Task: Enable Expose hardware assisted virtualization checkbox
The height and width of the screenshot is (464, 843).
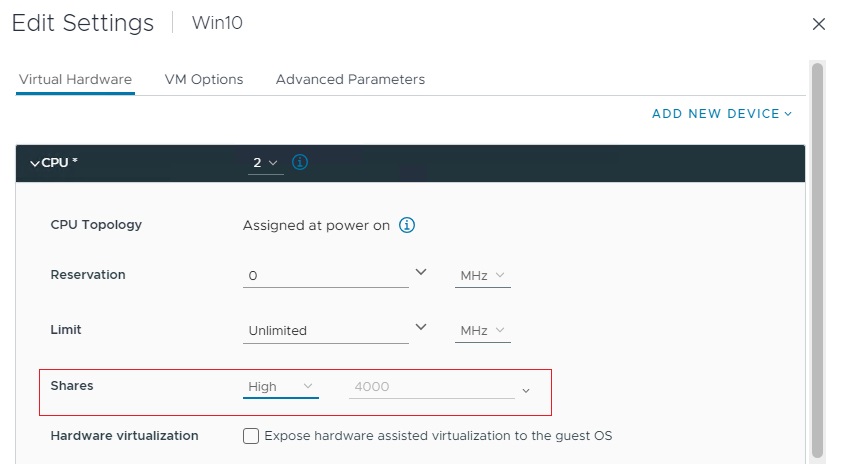Action: click(x=251, y=436)
